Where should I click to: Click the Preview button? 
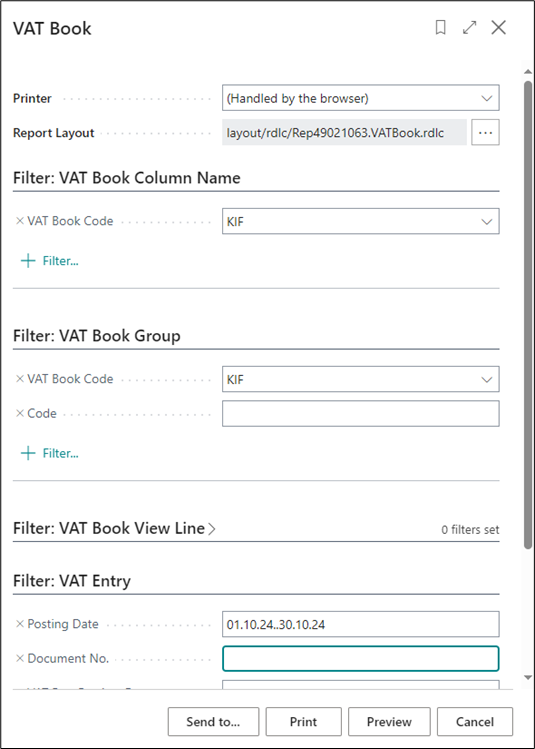pos(389,721)
